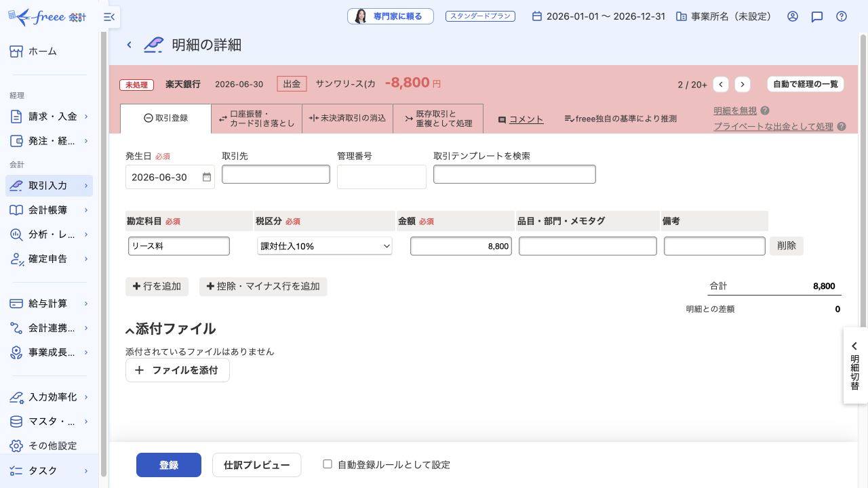868x488 pixels.
Task: Click the freee 会計 logo
Action: tap(47, 17)
